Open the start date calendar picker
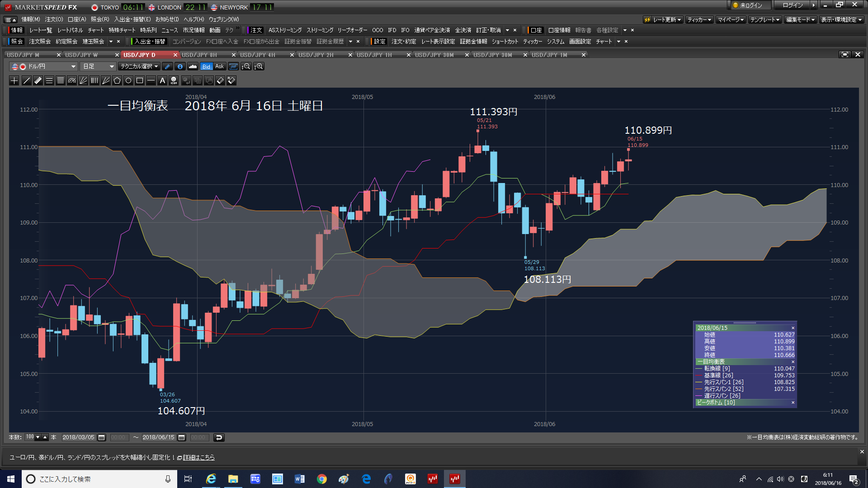The image size is (868, 488). point(102,437)
